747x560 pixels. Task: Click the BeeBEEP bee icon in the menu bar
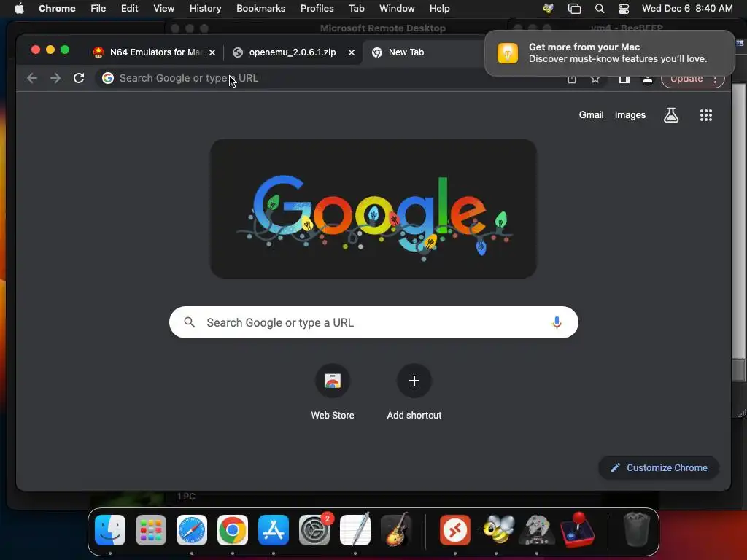pyautogui.click(x=548, y=8)
